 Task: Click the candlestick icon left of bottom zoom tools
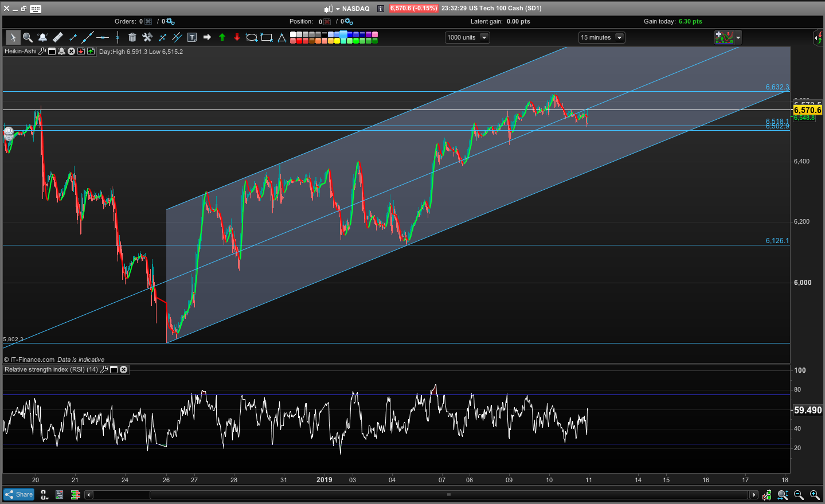click(x=767, y=495)
